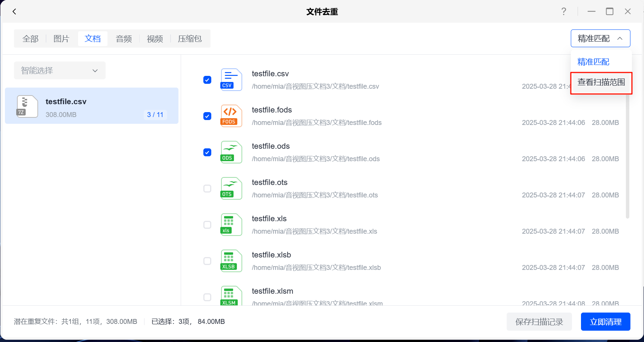Uncheck the testfile.csv checkbox
This screenshot has width=644, height=342.
pos(207,80)
